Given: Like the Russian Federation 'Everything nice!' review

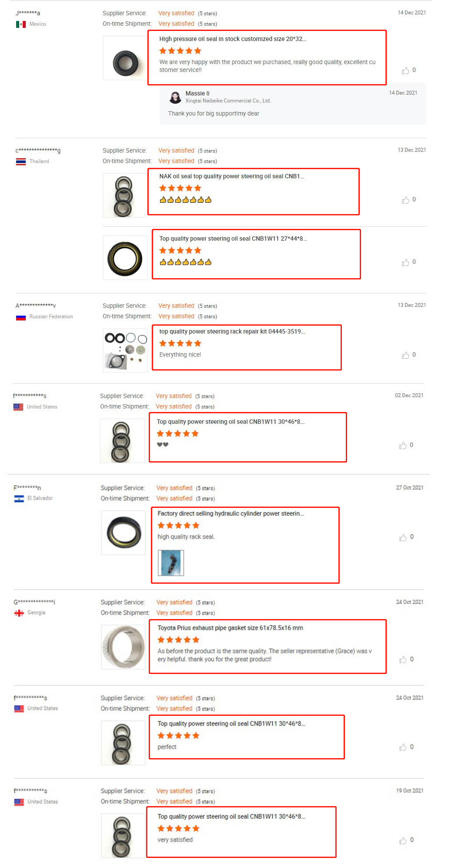Looking at the screenshot, I should pyautogui.click(x=406, y=355).
